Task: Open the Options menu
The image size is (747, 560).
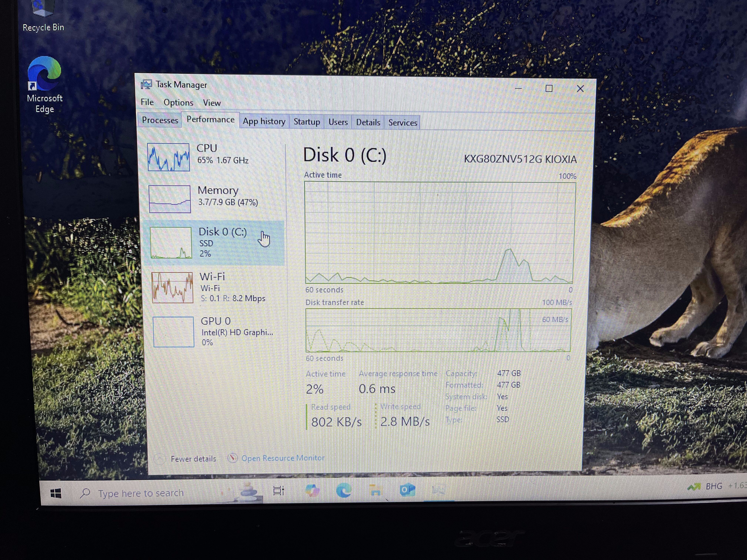Action: click(178, 102)
